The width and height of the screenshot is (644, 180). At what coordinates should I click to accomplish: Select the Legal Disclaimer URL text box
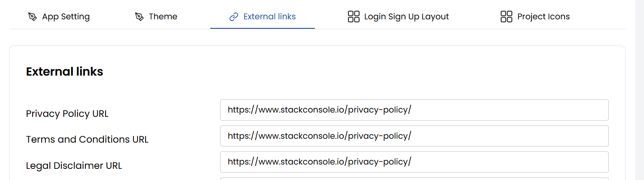pyautogui.click(x=414, y=162)
